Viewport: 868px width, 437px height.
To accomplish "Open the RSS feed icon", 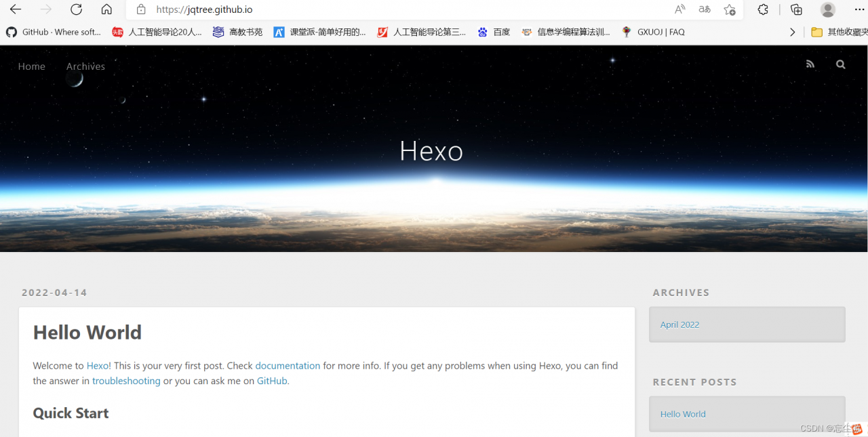I will tap(810, 64).
